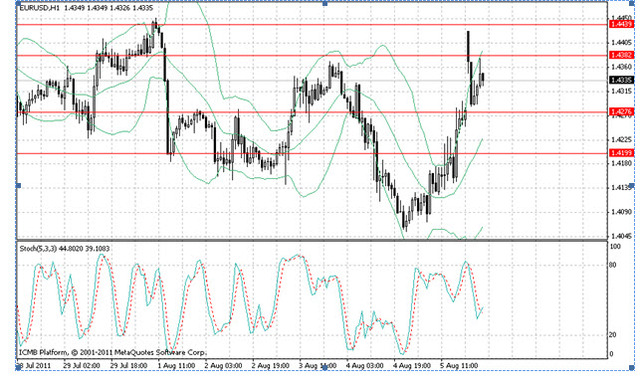
Task: Click the red 1.4276 price level label
Action: (x=621, y=111)
